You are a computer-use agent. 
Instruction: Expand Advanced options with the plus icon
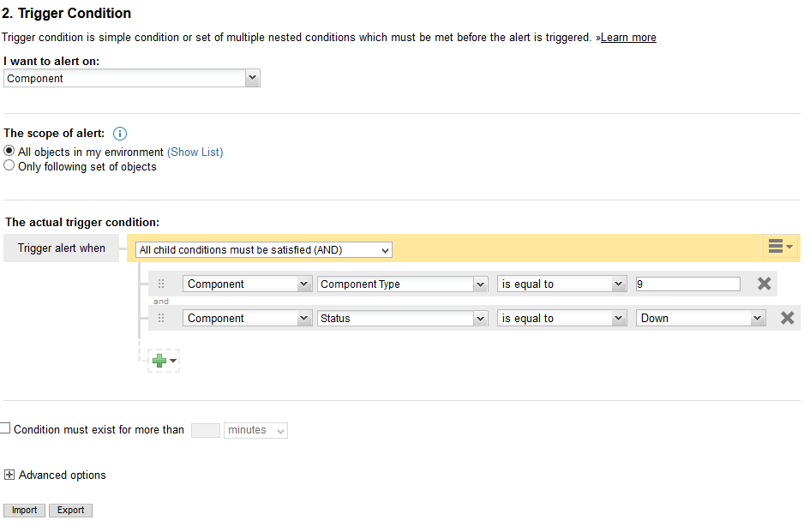[x=9, y=475]
